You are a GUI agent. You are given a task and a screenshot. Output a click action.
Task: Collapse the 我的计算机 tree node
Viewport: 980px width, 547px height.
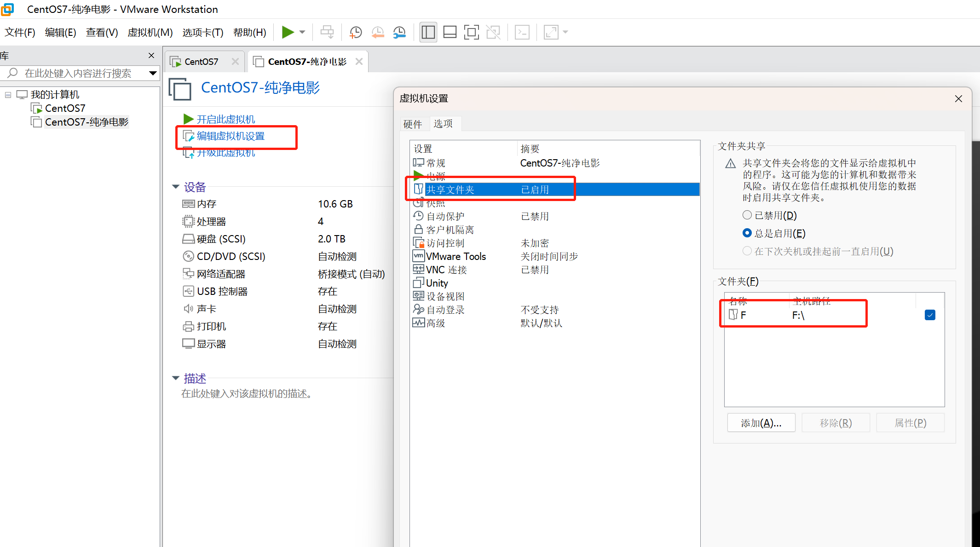pos(8,95)
